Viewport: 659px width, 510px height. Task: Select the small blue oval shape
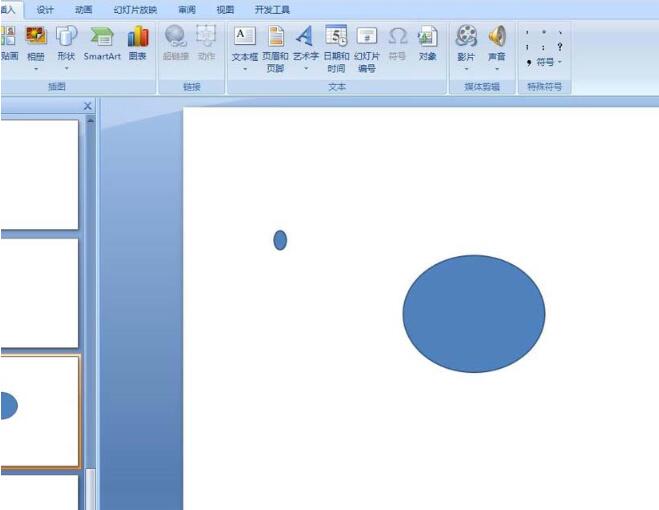[280, 240]
